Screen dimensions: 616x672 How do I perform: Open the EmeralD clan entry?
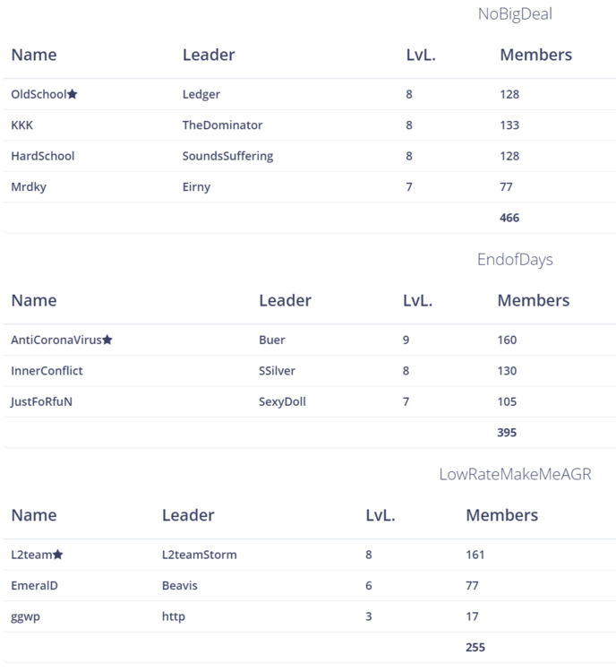point(35,586)
